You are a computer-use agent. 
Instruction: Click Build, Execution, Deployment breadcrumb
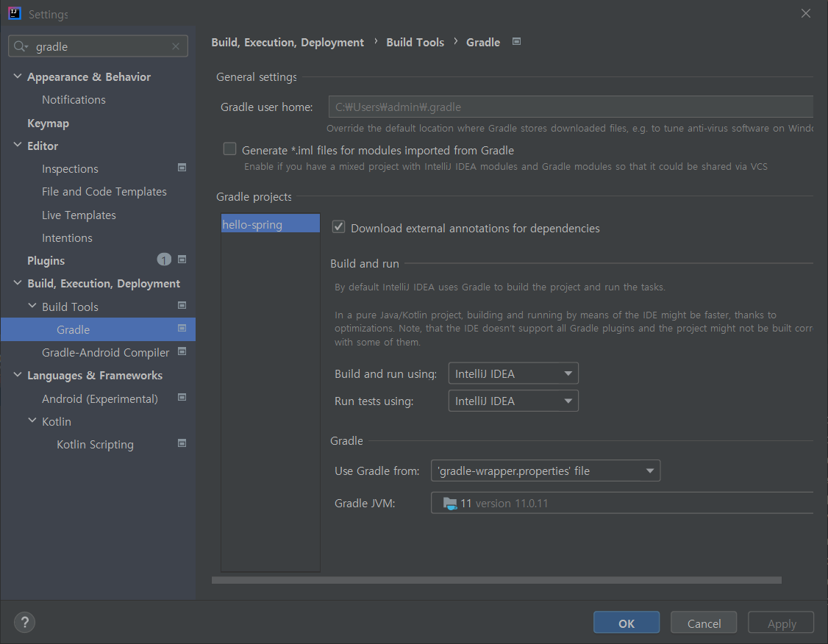(288, 42)
